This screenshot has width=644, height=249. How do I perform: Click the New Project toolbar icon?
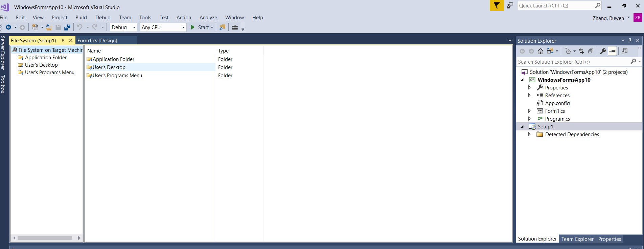coord(35,27)
